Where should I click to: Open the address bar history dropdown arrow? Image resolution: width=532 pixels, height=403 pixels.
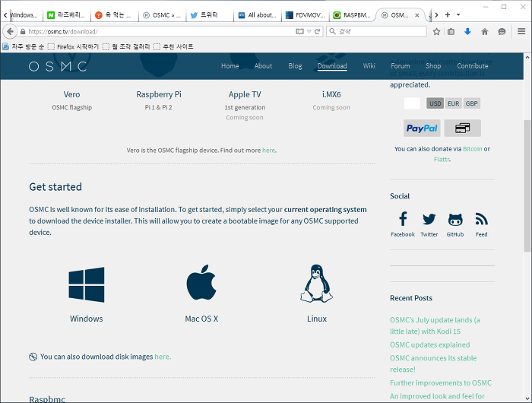[x=309, y=32]
